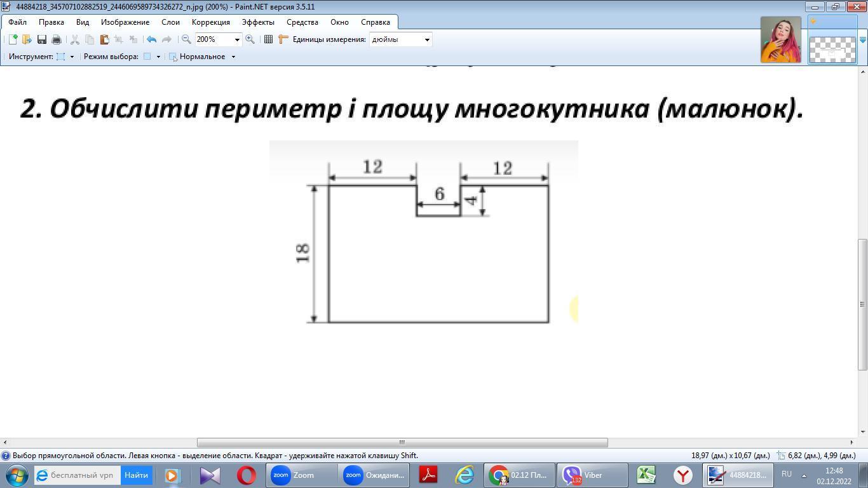Switch to Zoom Ожидание taskbar window
The width and height of the screenshot is (868, 488).
pyautogui.click(x=375, y=475)
